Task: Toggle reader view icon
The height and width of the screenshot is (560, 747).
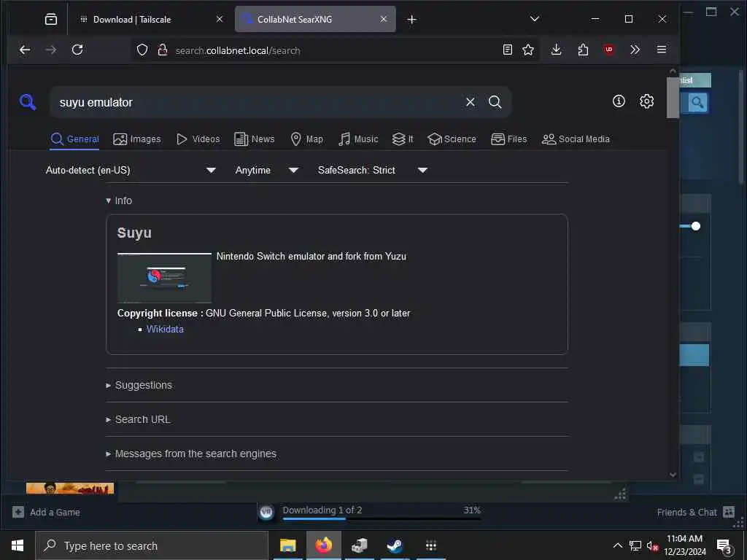Action: (x=508, y=50)
